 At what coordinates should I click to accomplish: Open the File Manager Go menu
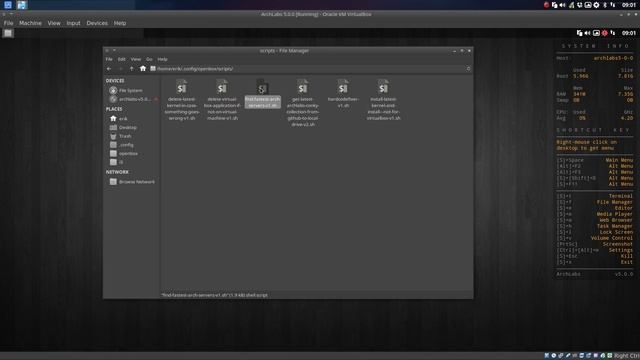pyautogui.click(x=149, y=59)
